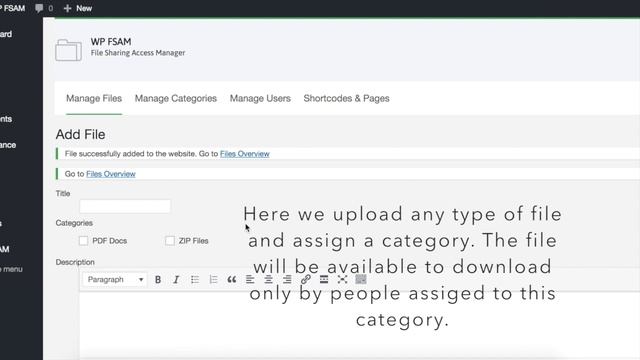Switch to the Manage Users tab
The image size is (640, 360).
click(260, 98)
